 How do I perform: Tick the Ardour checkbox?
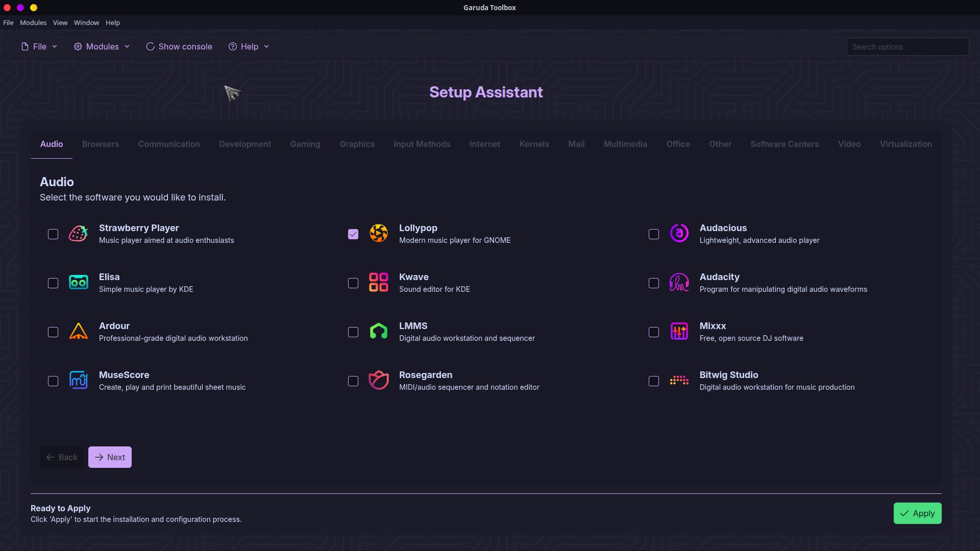tap(53, 332)
